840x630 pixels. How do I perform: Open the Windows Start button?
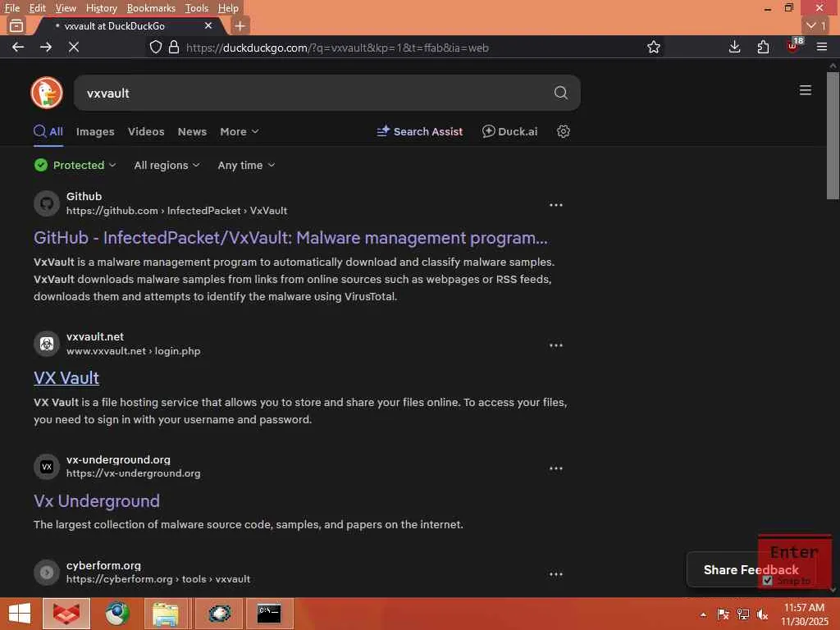pyautogui.click(x=20, y=614)
